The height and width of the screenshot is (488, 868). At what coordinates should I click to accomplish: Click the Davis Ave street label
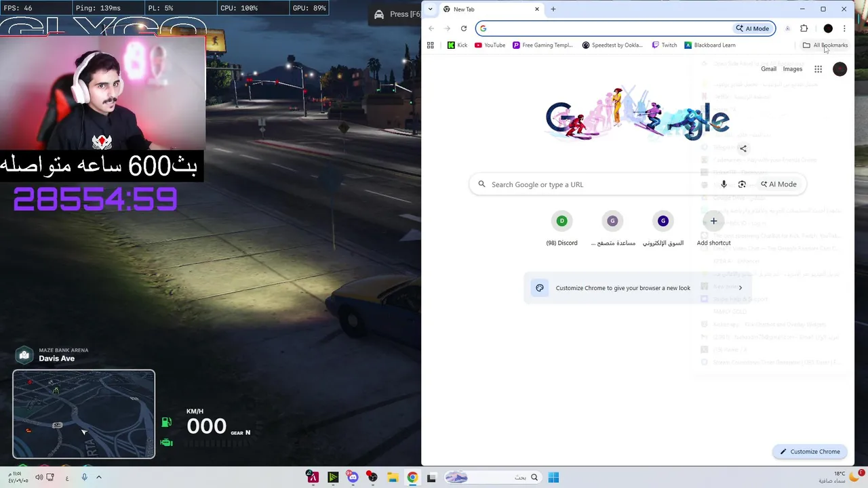(x=56, y=359)
